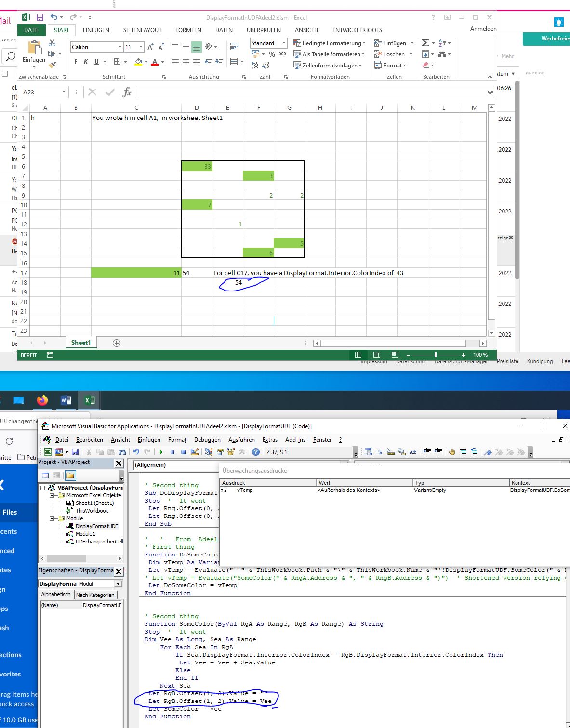Open the Name Box dropdown showing A23
This screenshot has height=728, width=570.
click(64, 92)
